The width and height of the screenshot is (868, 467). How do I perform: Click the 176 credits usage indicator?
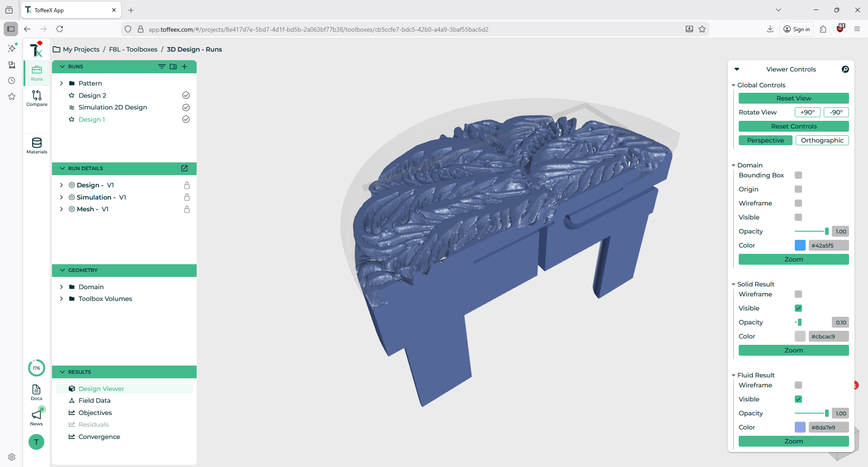coord(36,368)
